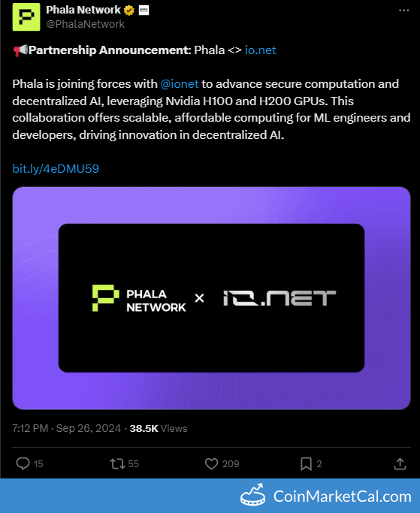Click the gold verified badge

(x=129, y=11)
